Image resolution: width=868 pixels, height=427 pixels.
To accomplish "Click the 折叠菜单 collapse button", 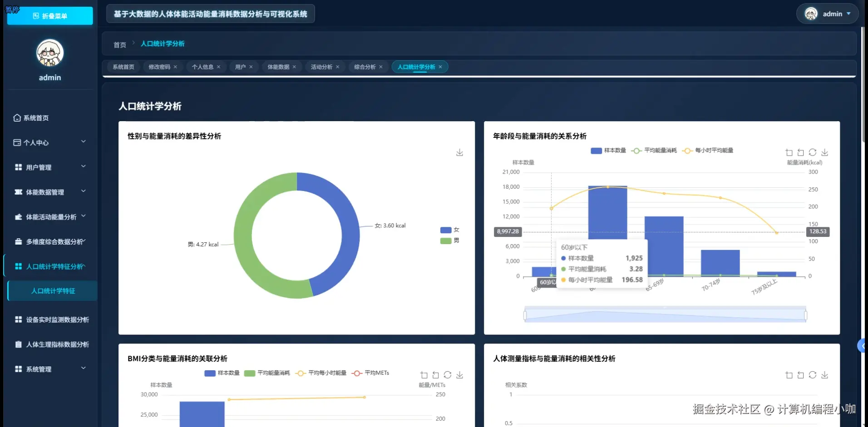I will pyautogui.click(x=49, y=15).
